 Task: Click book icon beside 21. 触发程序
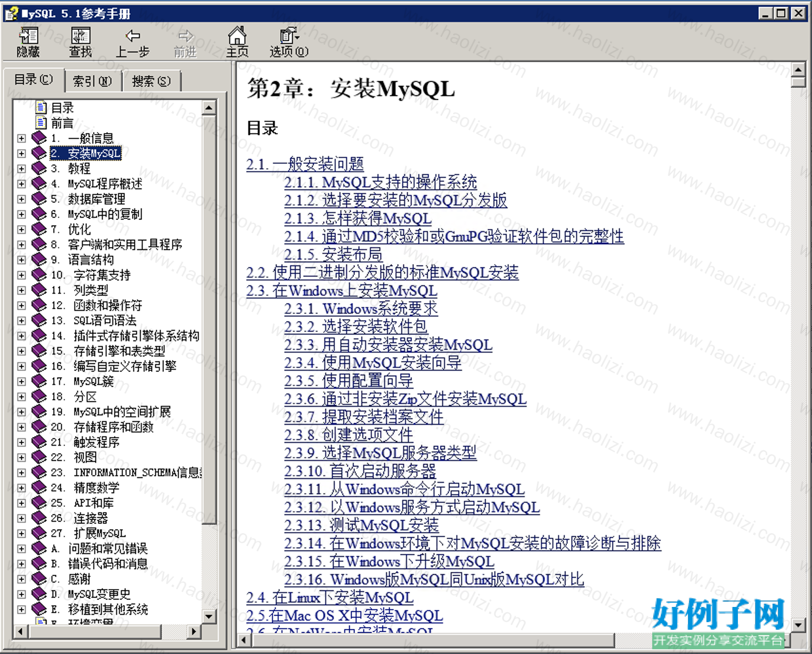(39, 442)
